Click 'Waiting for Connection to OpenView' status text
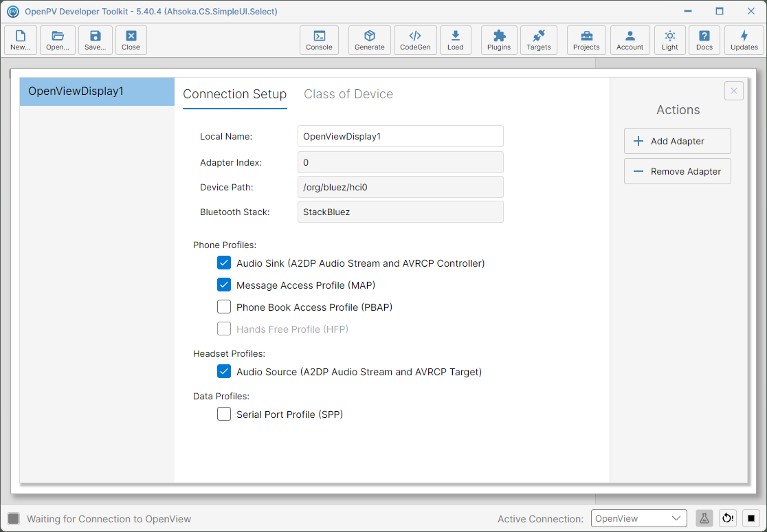The image size is (767, 532). 109,519
